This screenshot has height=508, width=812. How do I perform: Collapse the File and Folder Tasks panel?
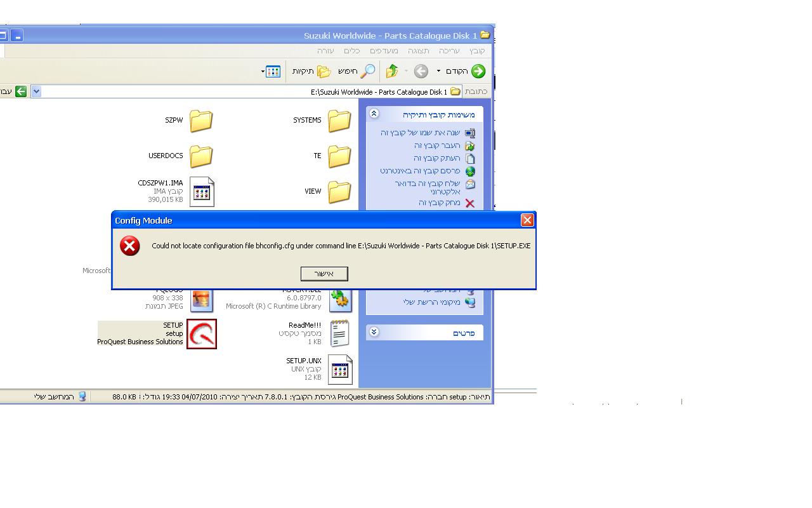374,114
